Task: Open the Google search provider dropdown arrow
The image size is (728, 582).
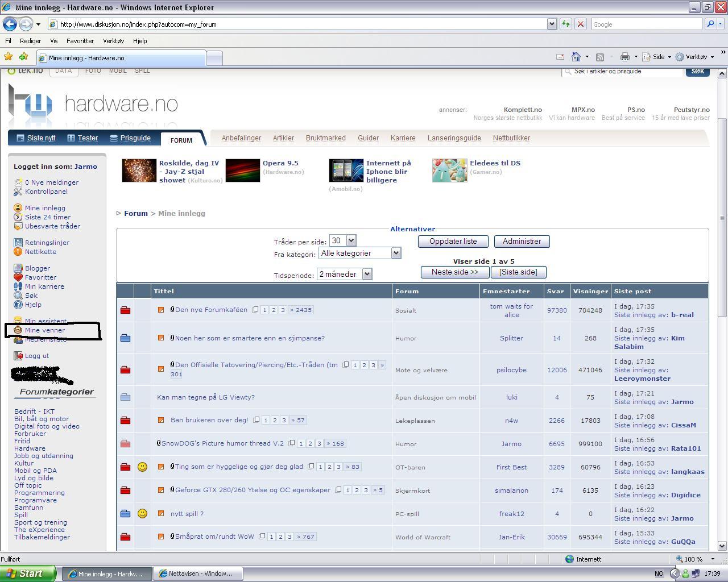Action: click(720, 24)
